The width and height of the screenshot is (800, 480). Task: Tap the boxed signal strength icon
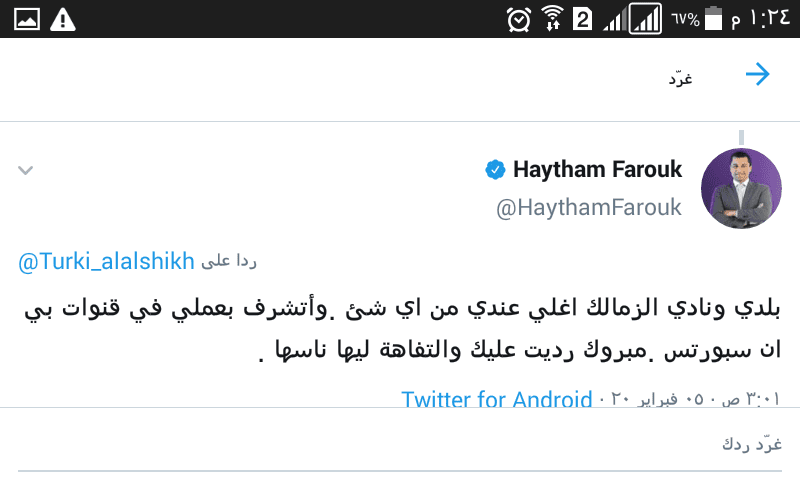pos(645,19)
